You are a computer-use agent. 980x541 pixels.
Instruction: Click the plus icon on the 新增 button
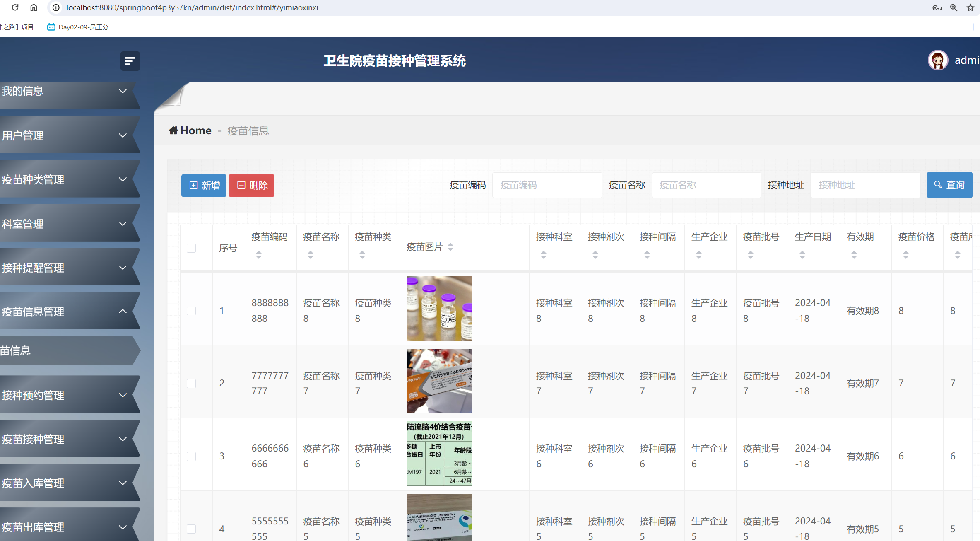[194, 185]
